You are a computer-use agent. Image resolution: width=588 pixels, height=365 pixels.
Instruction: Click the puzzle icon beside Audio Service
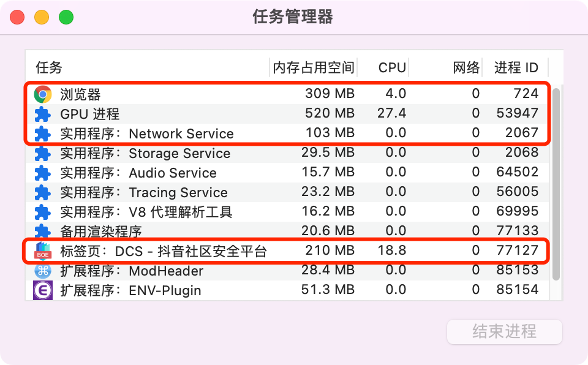pos(43,173)
